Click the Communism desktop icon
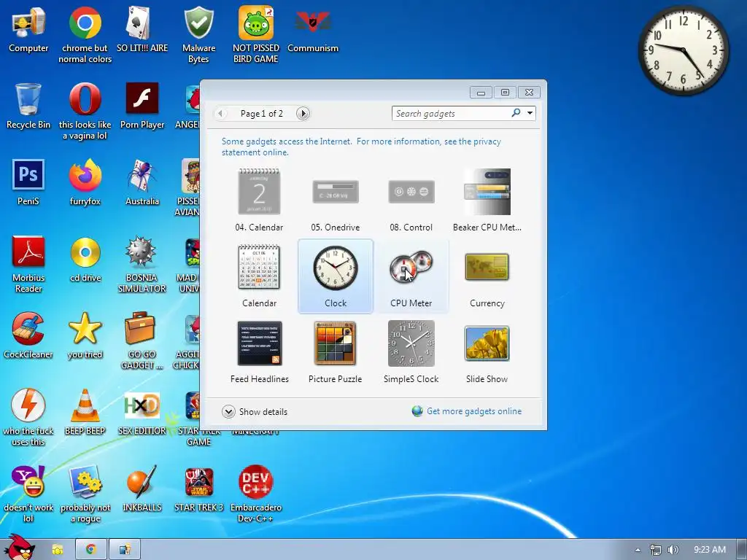The image size is (747, 560). 312,29
